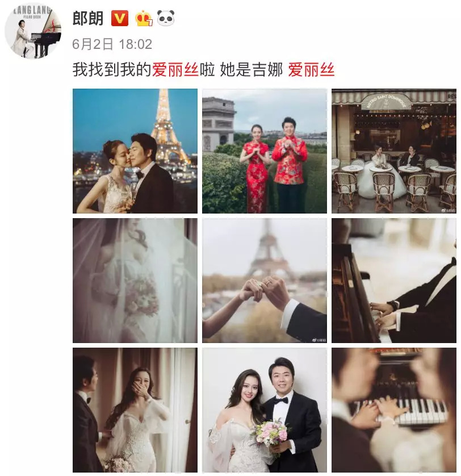
Task: Click the orange verified V badge
Action: [x=120, y=18]
